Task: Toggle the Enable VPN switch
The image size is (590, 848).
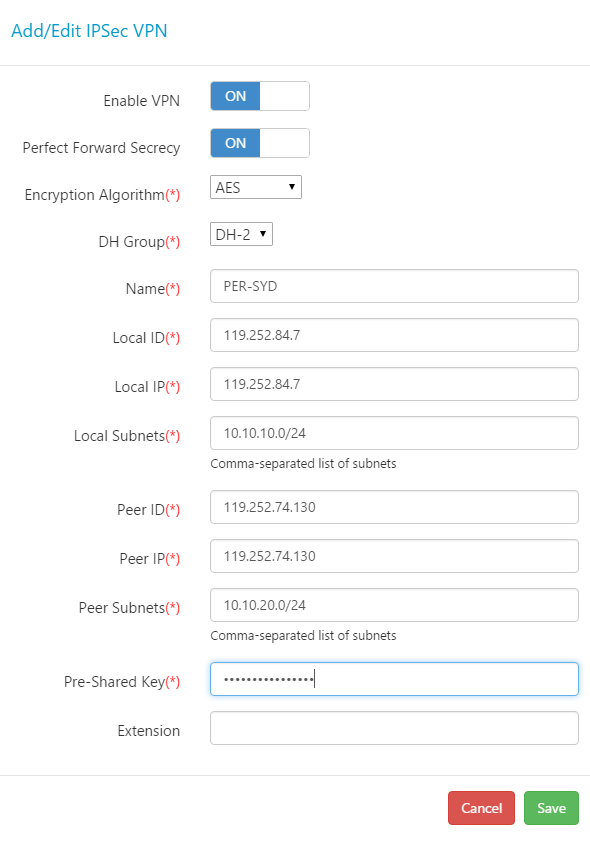Action: pyautogui.click(x=260, y=96)
